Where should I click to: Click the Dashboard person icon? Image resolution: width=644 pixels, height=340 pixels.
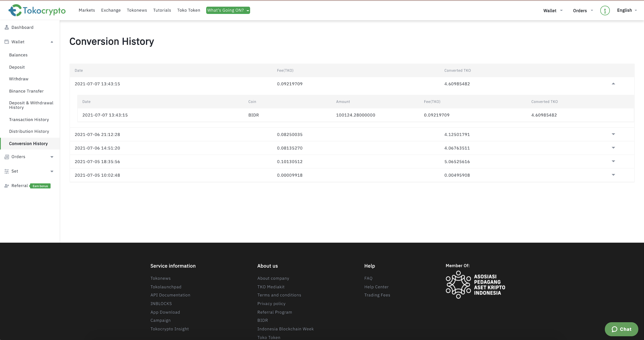pos(7,27)
